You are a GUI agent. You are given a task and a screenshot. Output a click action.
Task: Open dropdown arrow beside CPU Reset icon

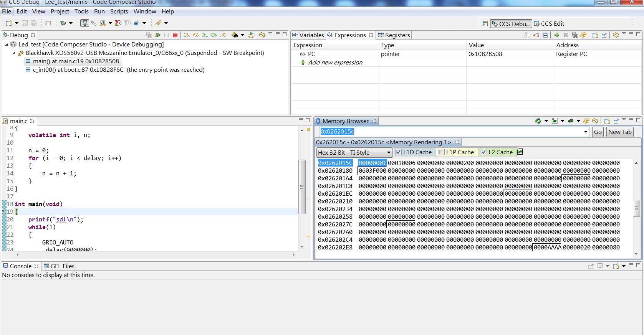click(x=242, y=35)
